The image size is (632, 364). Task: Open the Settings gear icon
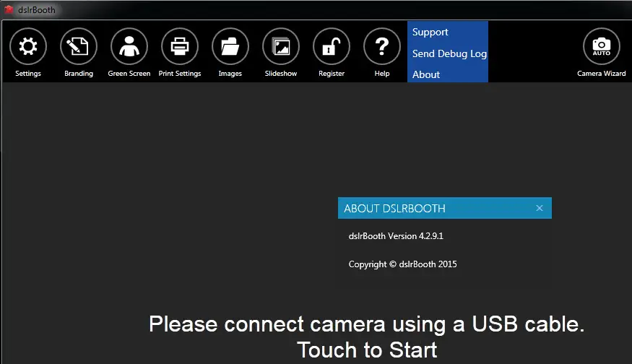28,46
